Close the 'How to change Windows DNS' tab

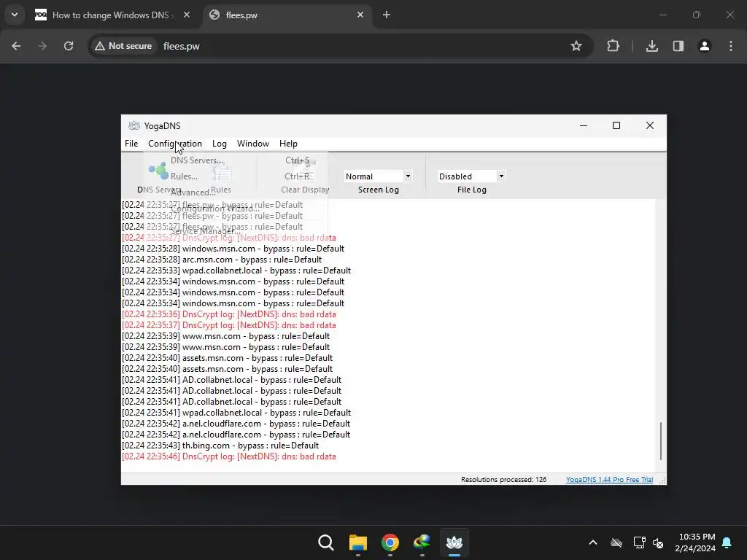(187, 15)
